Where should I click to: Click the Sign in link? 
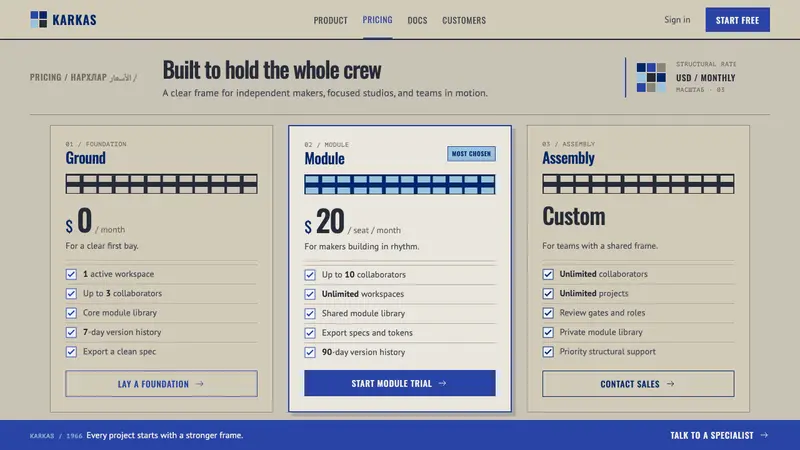coord(677,20)
